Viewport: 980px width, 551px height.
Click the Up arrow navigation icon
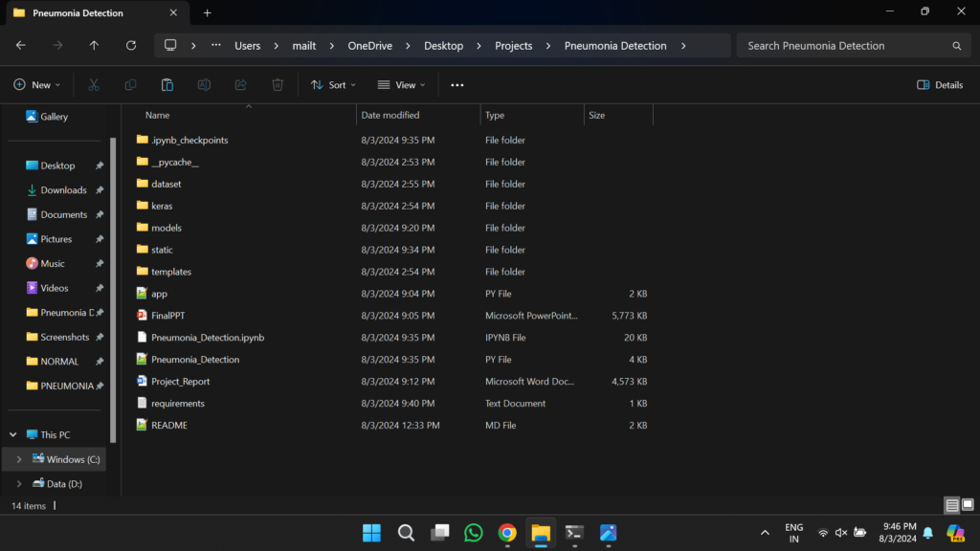tap(94, 46)
